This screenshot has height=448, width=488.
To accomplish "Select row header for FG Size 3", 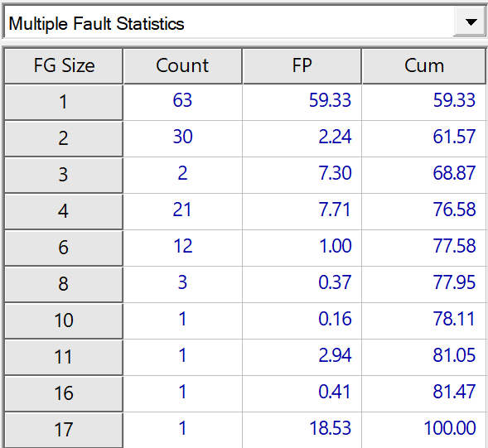I will point(64,175).
